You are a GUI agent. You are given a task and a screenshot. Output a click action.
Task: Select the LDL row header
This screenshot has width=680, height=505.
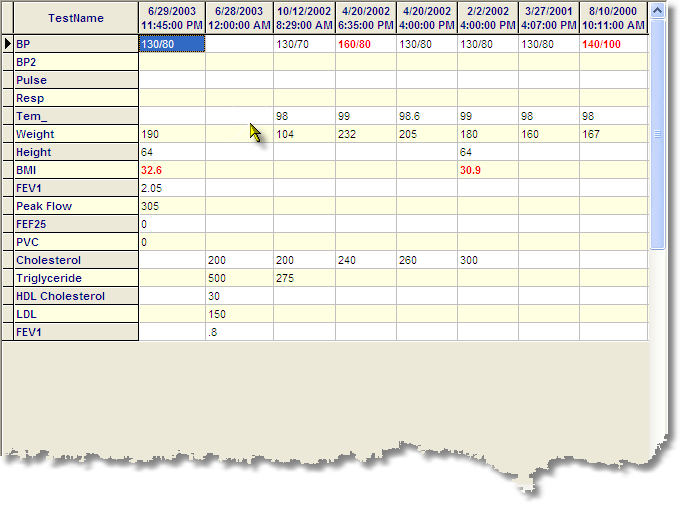coord(76,314)
